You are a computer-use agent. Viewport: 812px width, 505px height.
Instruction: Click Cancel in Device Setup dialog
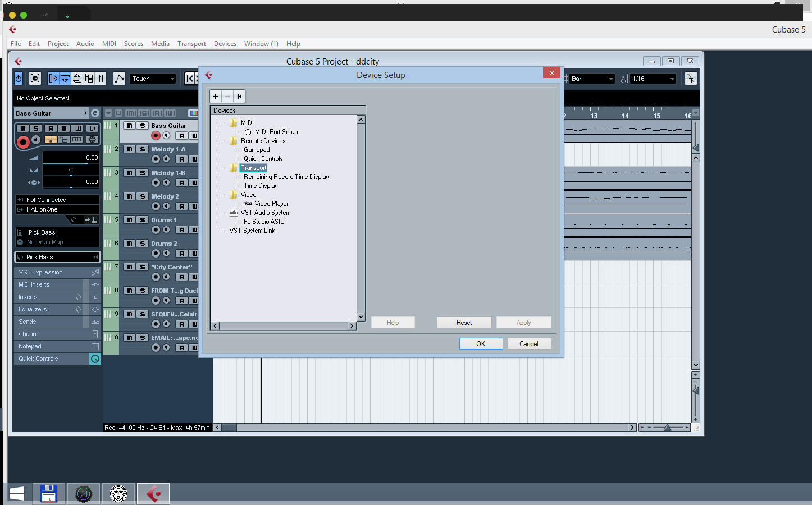[529, 344]
